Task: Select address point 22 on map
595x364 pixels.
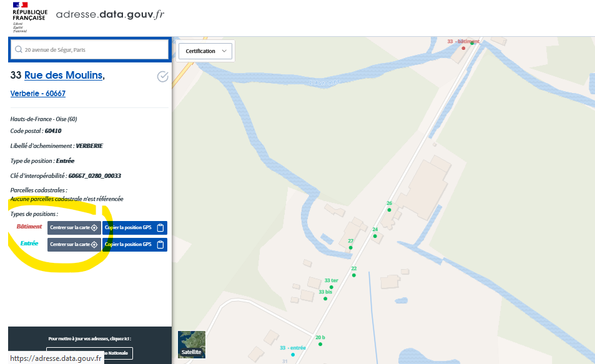Action: coord(353,275)
